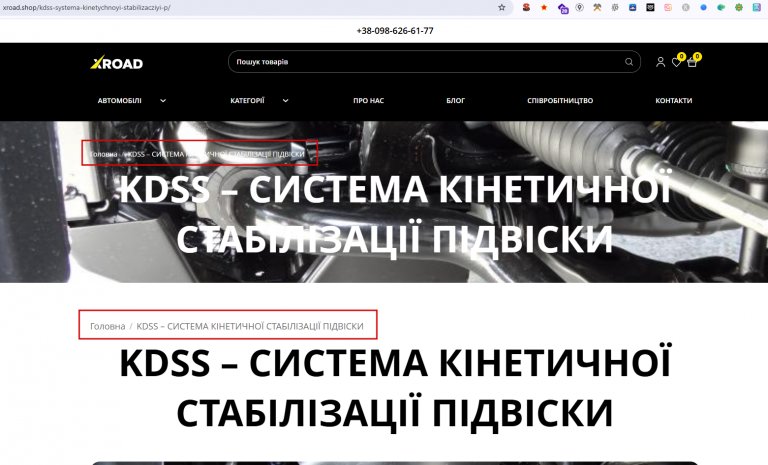Open the КАТЕГОРІЇ menu item

[247, 100]
